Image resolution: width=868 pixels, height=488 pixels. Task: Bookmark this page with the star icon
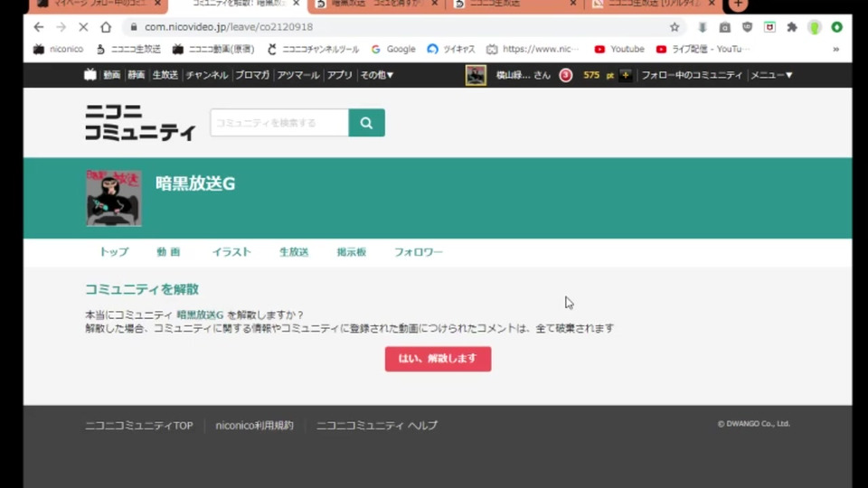(675, 27)
